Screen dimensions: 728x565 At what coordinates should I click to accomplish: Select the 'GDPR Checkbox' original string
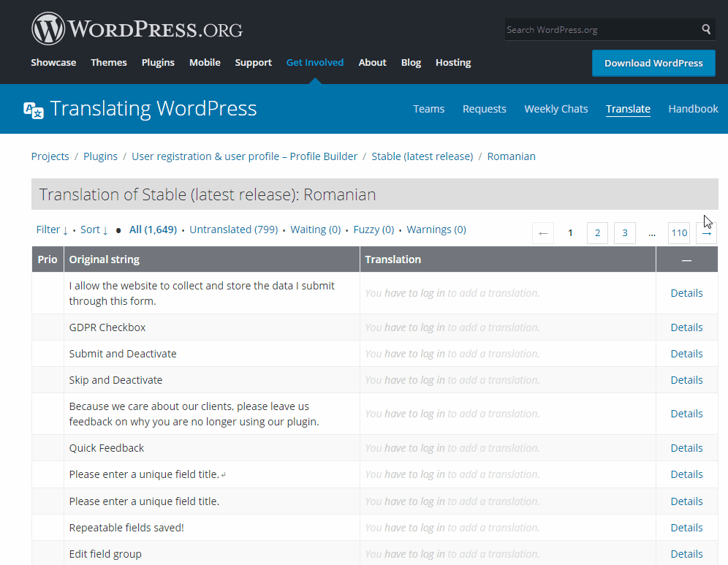107,327
